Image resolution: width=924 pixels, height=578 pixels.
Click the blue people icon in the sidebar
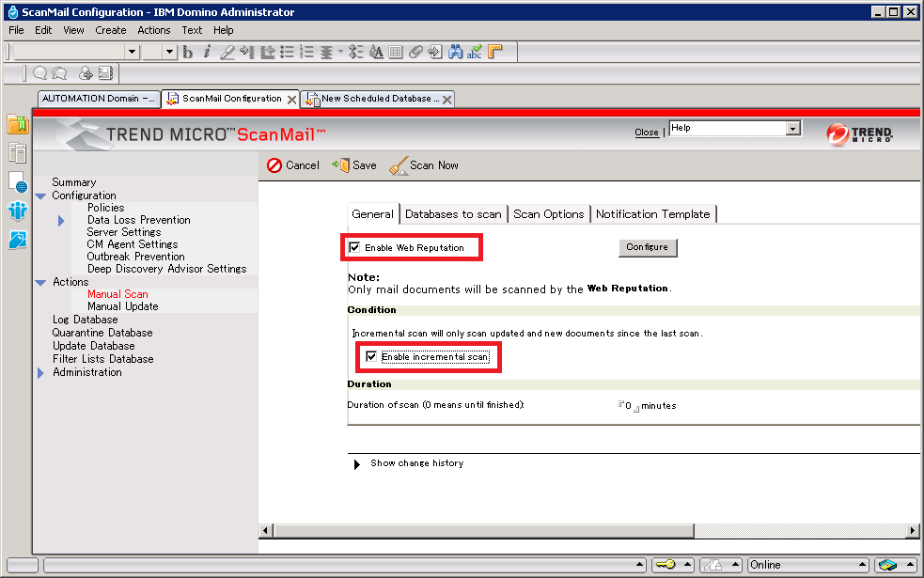pos(18,211)
